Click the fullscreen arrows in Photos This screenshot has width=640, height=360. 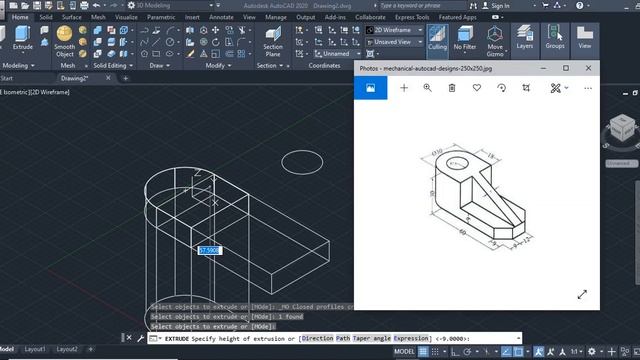(582, 295)
